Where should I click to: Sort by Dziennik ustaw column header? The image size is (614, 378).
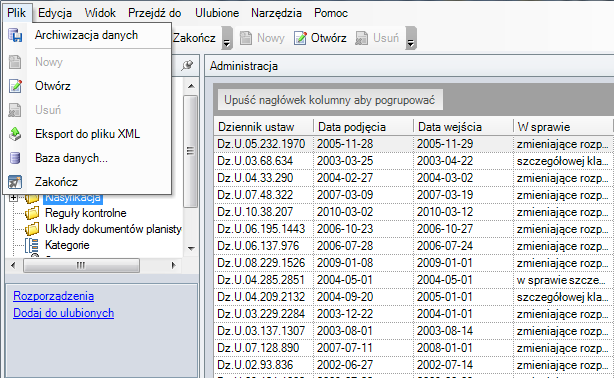point(264,127)
